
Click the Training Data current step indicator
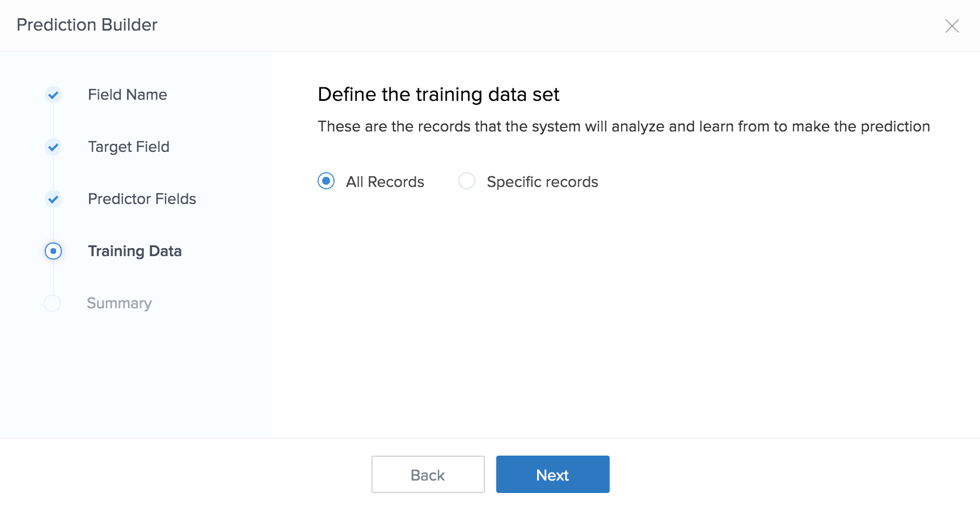[x=53, y=251]
